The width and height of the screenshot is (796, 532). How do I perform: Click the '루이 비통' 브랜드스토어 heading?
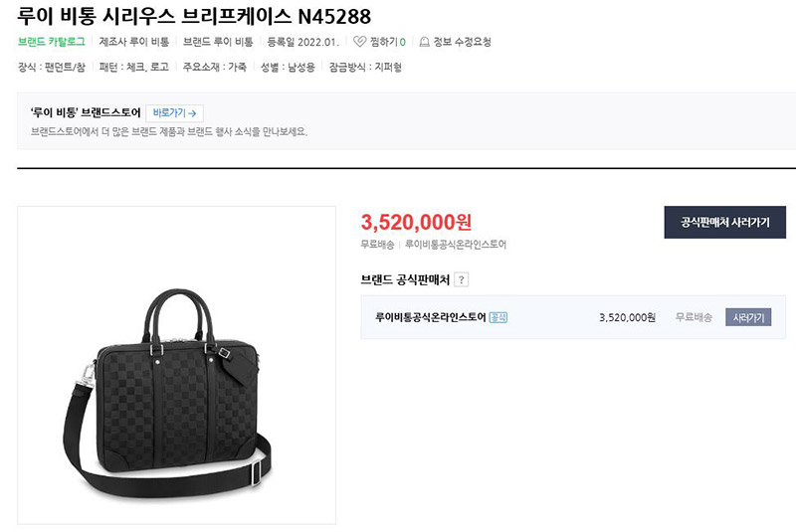(x=86, y=112)
